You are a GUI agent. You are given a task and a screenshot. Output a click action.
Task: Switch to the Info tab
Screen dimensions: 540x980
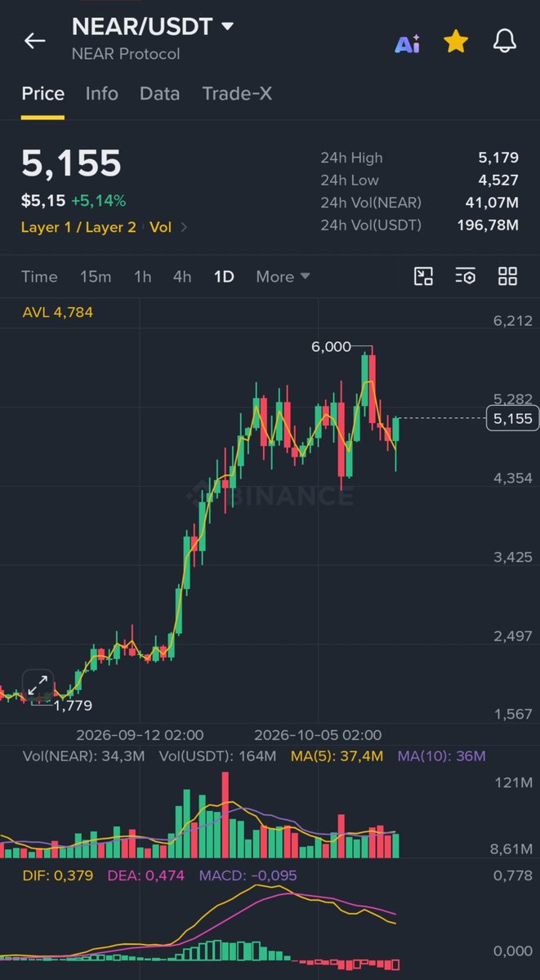point(102,93)
